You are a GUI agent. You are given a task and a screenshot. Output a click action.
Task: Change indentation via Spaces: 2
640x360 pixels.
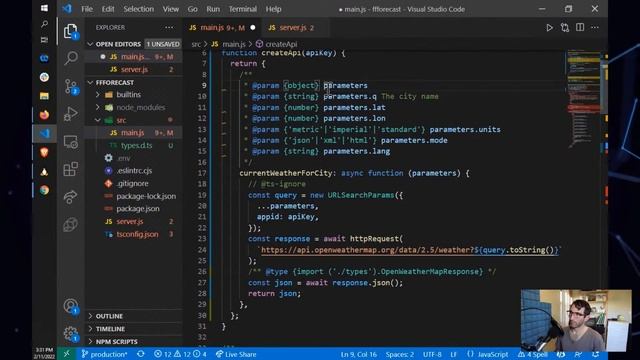[400, 354]
